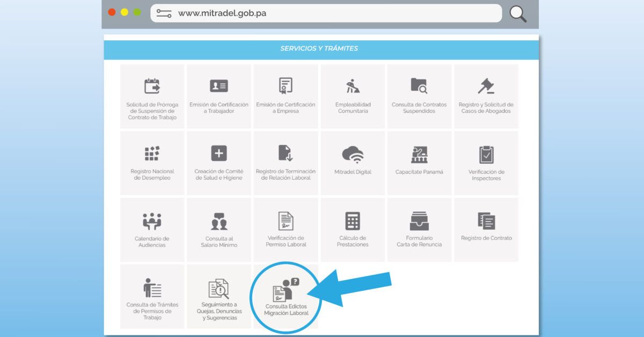Open Registro de Terminación de Relación Laboral
Viewport: 644px width, 337px height.
[286, 161]
